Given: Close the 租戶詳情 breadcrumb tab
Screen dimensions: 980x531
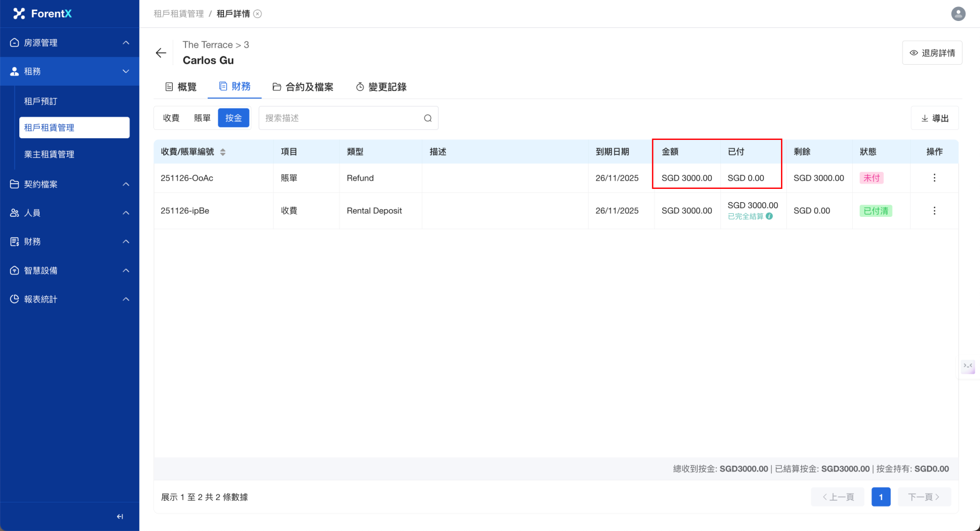Looking at the screenshot, I should click(x=257, y=14).
